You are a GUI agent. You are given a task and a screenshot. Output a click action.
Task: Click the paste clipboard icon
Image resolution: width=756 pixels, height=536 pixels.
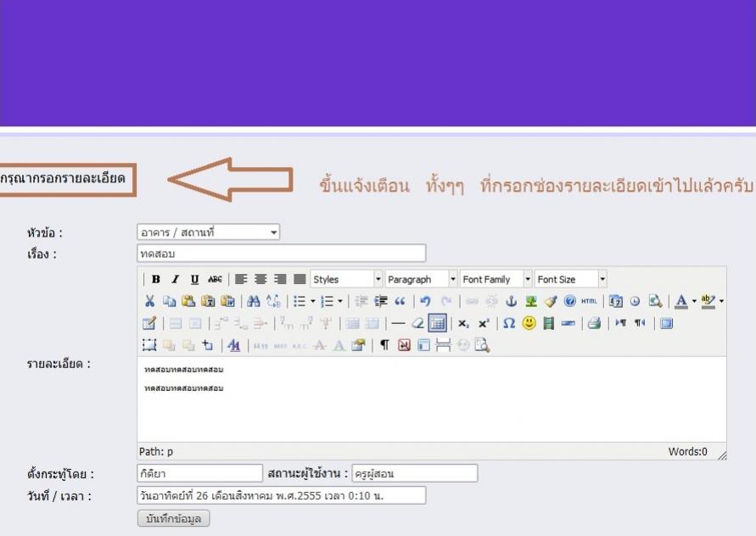tap(188, 301)
